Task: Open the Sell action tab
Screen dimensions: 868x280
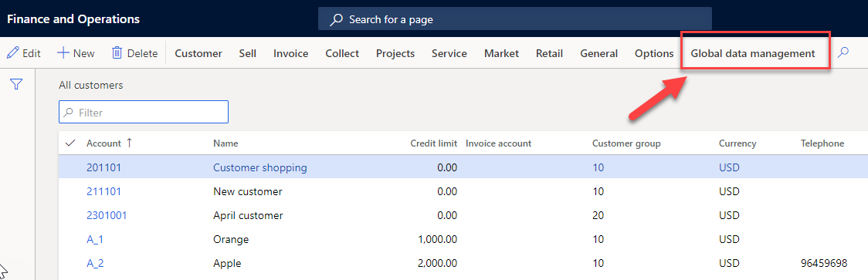Action: 247,54
